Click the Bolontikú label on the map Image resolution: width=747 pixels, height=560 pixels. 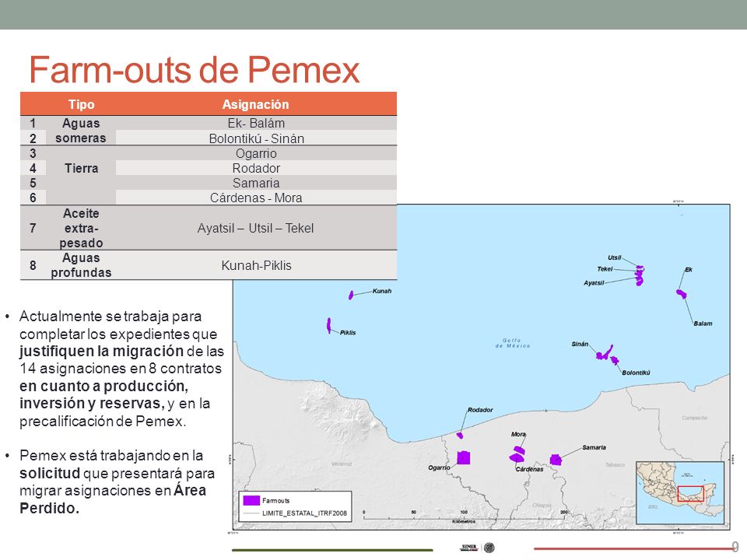tap(636, 373)
